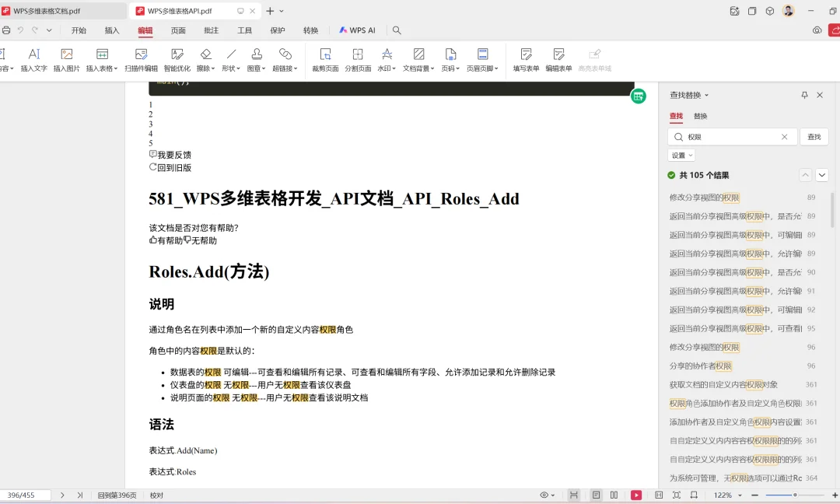Viewport: 840px width, 504px height.
Task: Click the 查找 search button
Action: pos(814,137)
